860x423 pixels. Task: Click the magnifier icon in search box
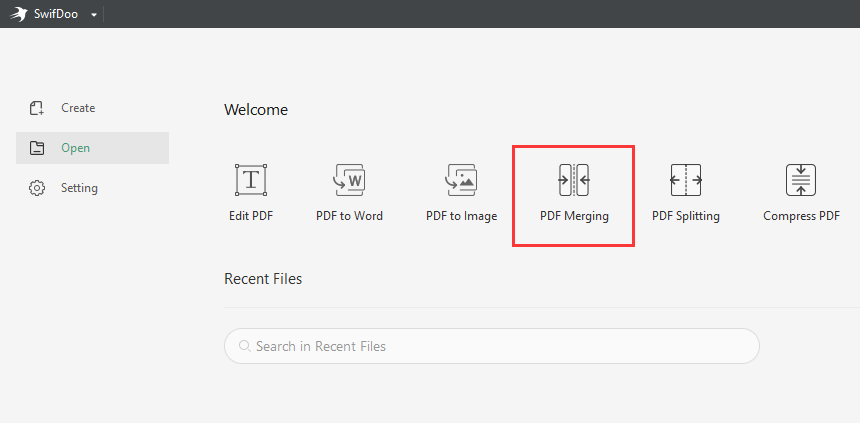(x=245, y=346)
